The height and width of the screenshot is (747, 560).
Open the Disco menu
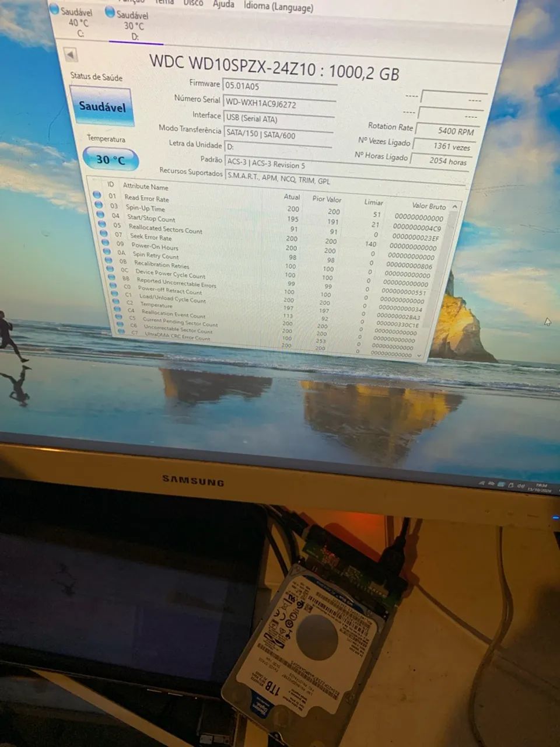[194, 3]
